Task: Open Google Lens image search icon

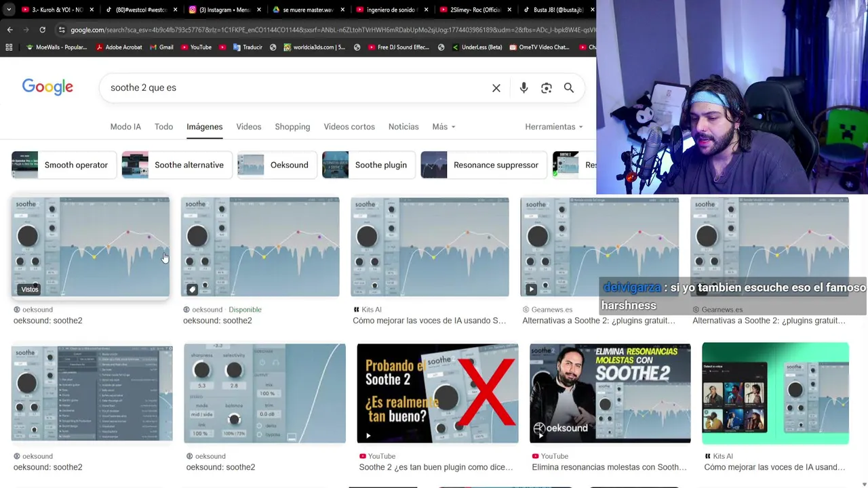Action: pyautogui.click(x=546, y=88)
